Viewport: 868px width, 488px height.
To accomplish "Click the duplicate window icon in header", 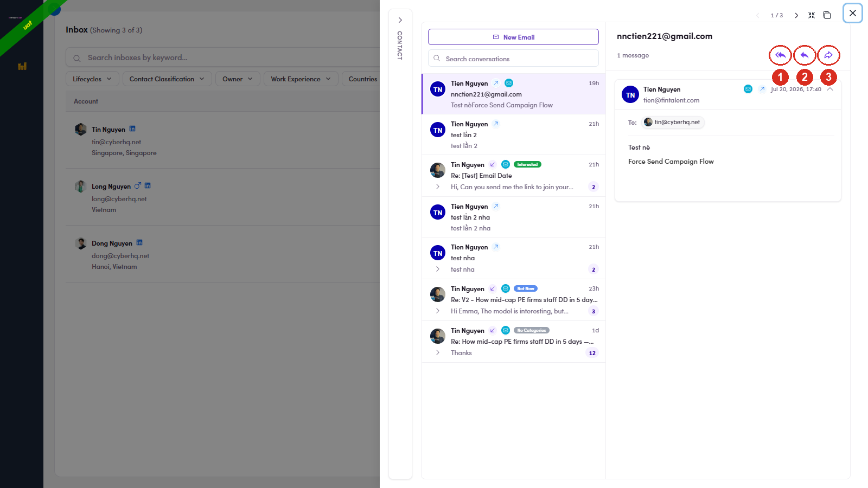I will [x=827, y=15].
